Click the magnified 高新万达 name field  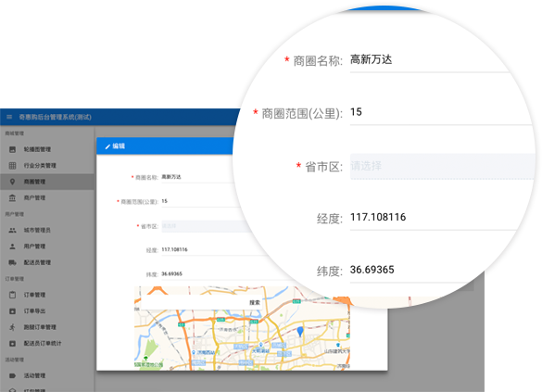pos(429,60)
